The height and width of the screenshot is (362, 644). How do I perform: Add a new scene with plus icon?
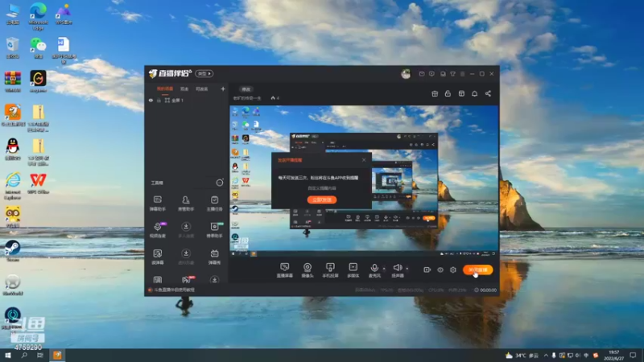pyautogui.click(x=223, y=88)
